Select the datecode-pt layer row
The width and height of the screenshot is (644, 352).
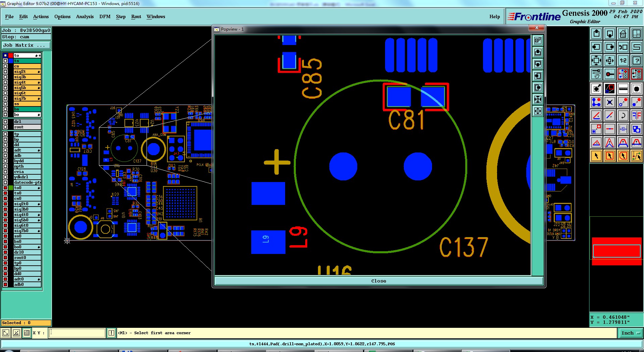click(x=27, y=182)
